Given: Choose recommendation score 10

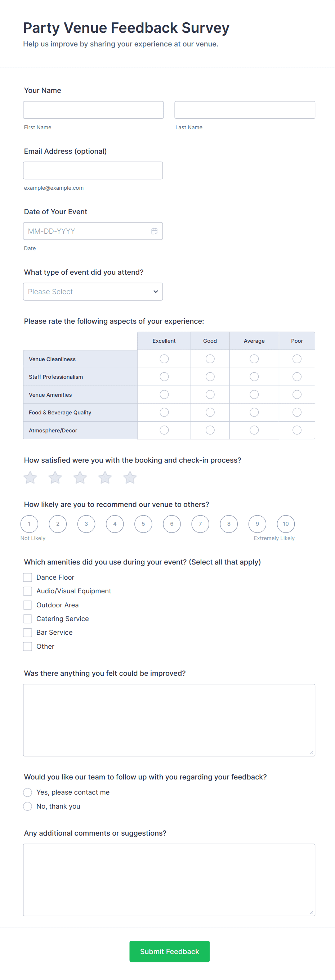Looking at the screenshot, I should [286, 524].
